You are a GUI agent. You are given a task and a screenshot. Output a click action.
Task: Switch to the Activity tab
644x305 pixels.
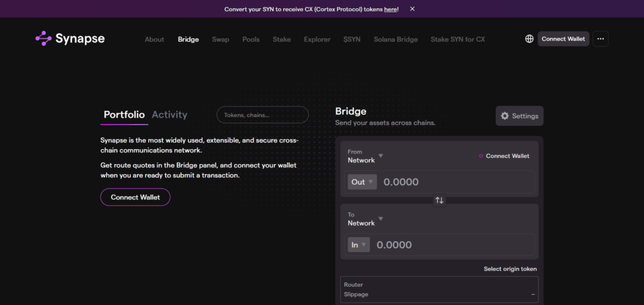pyautogui.click(x=170, y=115)
